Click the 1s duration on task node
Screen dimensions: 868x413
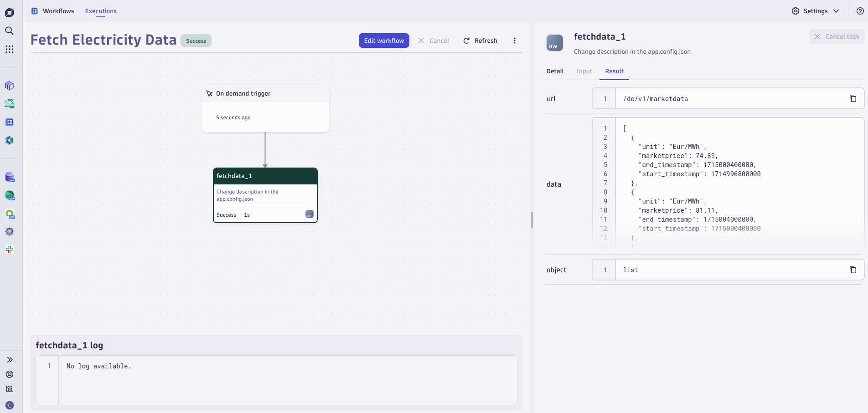pos(247,215)
